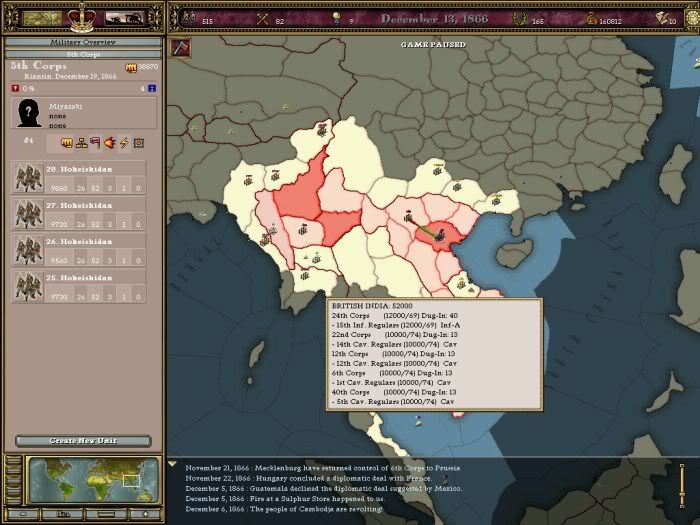Adjust the message log vertical slider
This screenshot has height=525, width=700.
(x=682, y=486)
